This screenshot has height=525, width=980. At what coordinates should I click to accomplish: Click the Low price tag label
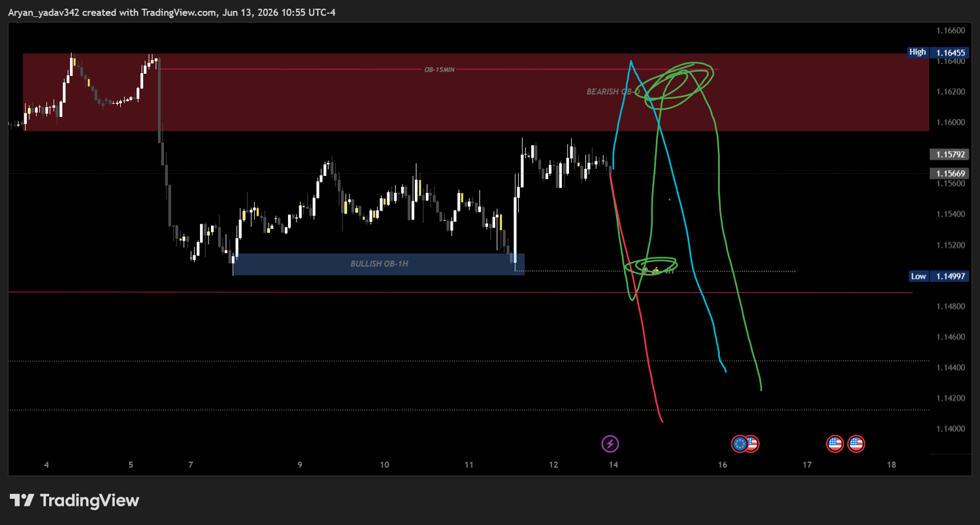919,277
